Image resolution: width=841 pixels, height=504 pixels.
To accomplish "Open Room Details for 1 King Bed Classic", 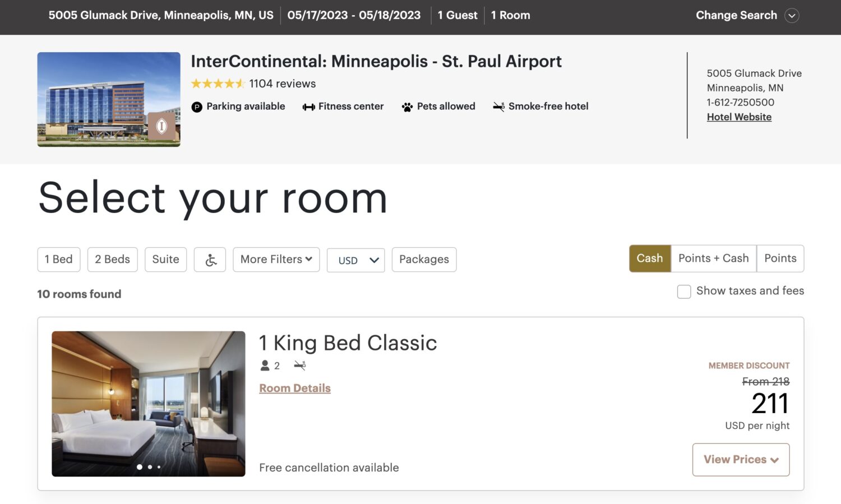I will (x=295, y=387).
